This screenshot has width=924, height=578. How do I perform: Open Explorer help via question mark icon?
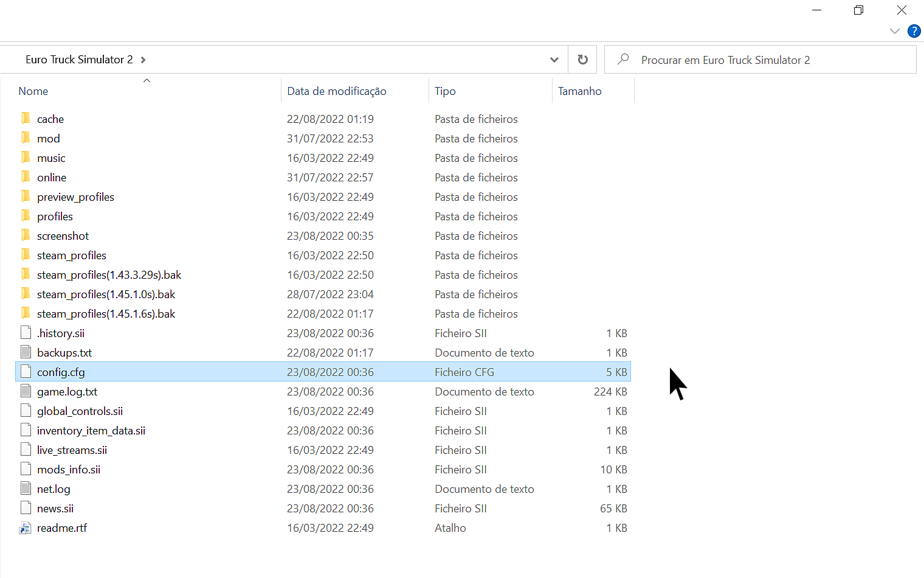click(914, 31)
